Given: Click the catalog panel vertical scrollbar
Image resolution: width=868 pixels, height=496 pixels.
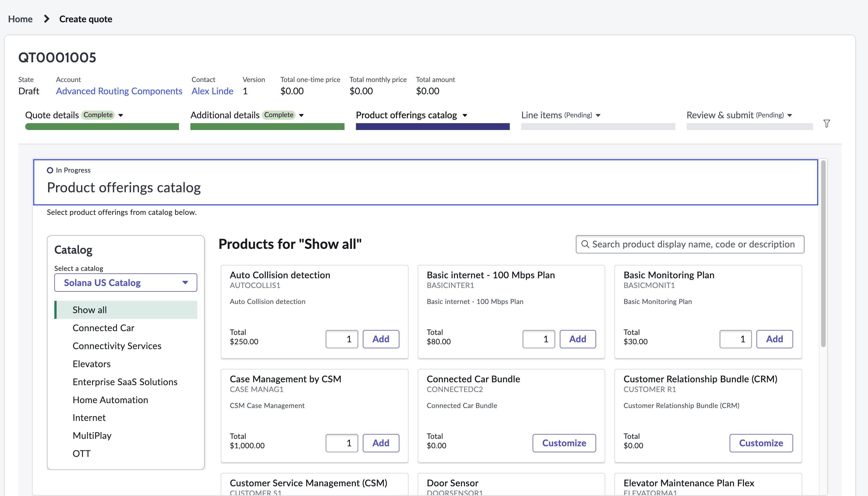Looking at the screenshot, I should pyautogui.click(x=823, y=254).
